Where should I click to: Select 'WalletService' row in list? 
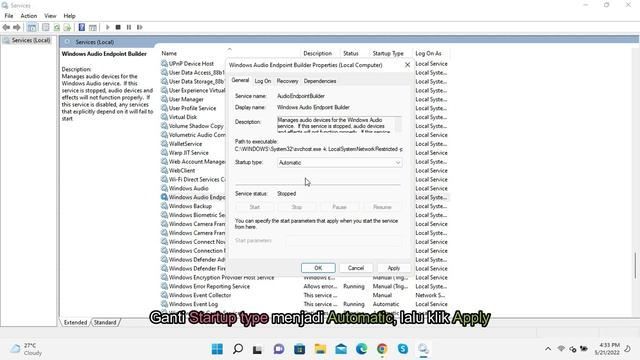point(185,144)
